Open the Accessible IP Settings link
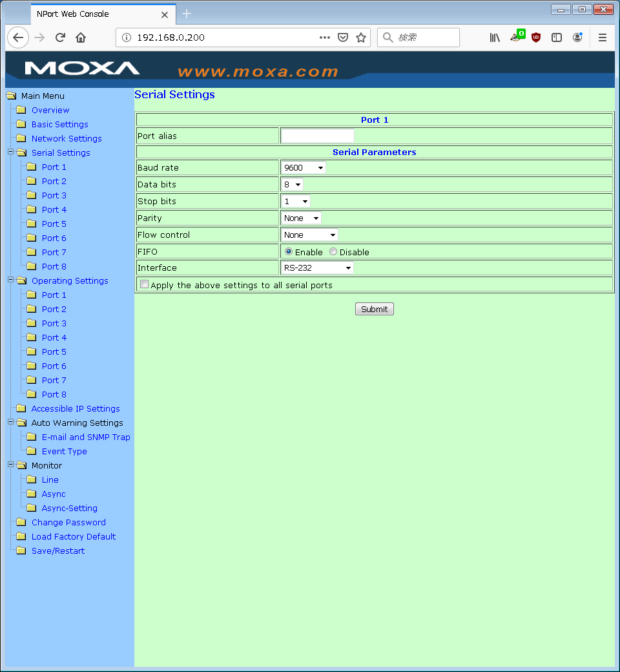 (76, 408)
